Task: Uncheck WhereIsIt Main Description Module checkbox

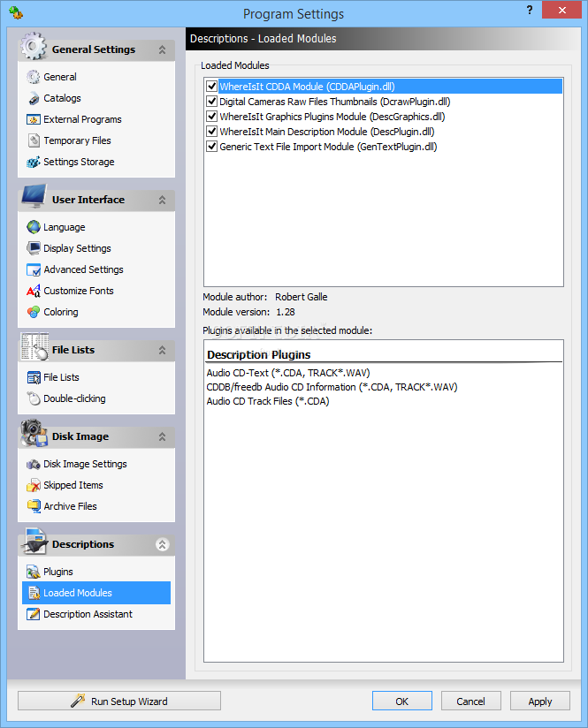Action: [211, 132]
